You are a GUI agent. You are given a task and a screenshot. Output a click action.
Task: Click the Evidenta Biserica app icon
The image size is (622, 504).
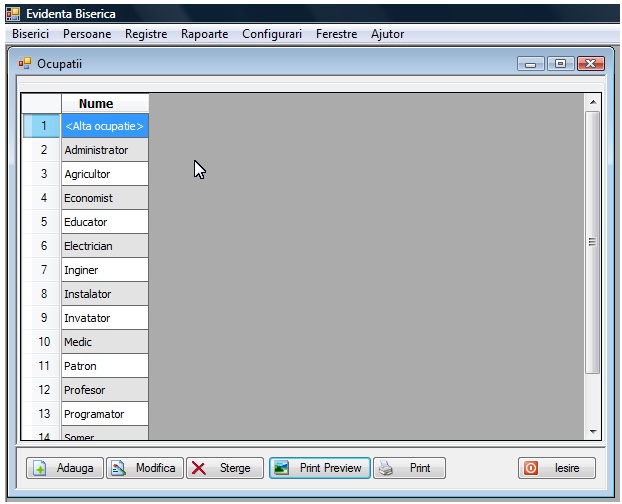point(13,14)
